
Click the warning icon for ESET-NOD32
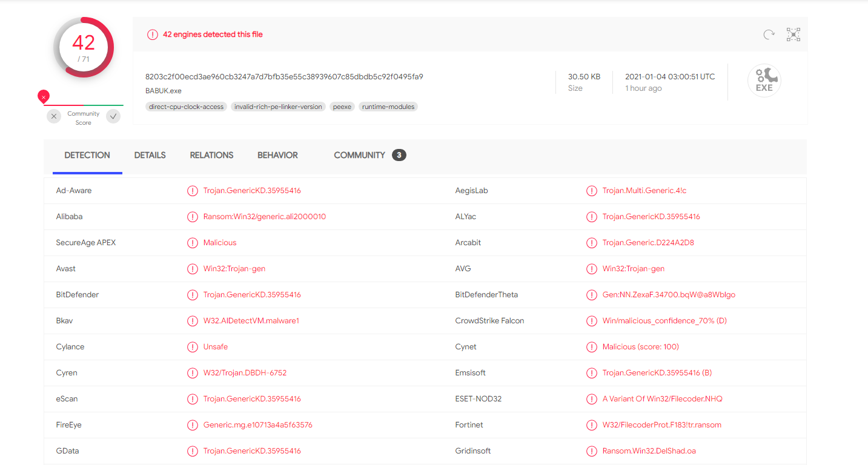pyautogui.click(x=592, y=399)
